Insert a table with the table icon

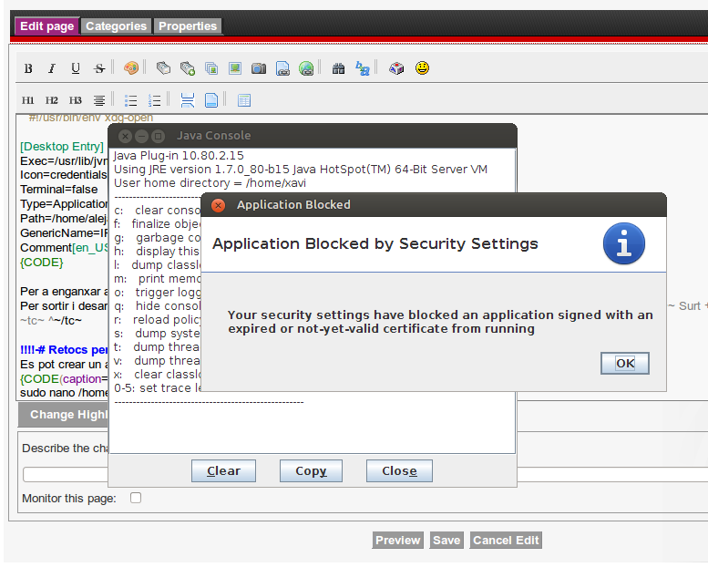pyautogui.click(x=244, y=100)
